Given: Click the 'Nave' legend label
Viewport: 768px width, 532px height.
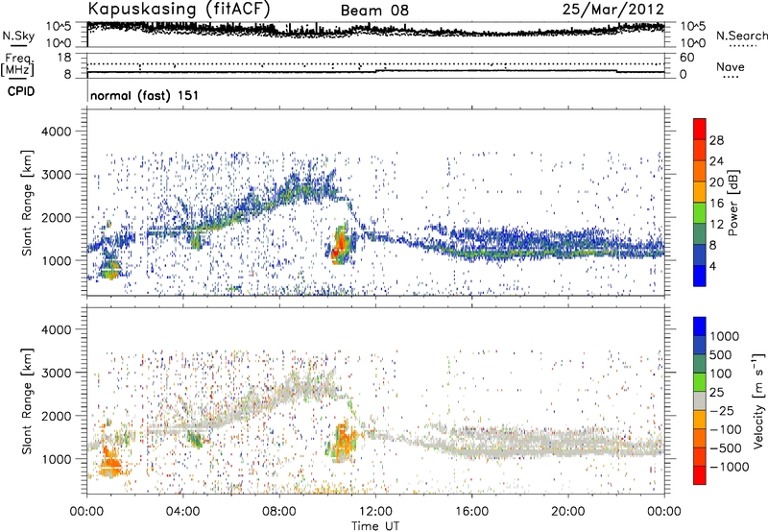Looking at the screenshot, I should (x=731, y=66).
